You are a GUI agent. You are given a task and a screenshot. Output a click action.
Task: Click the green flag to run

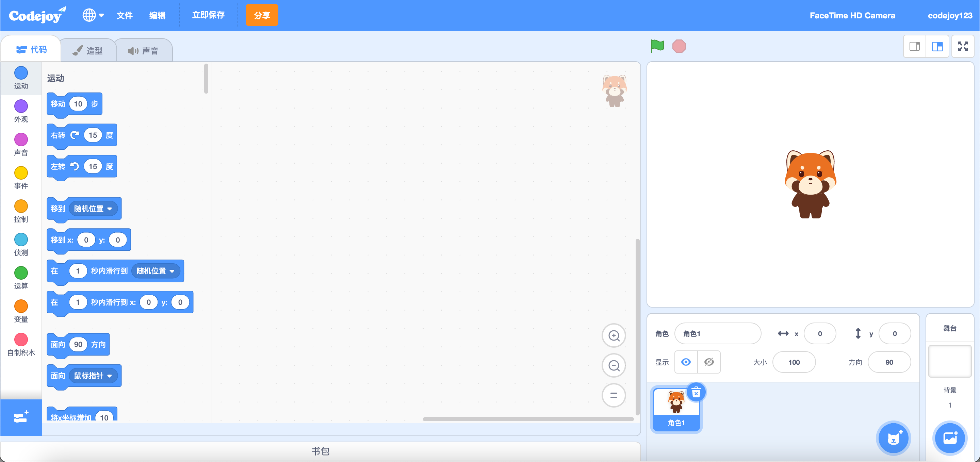(x=657, y=46)
